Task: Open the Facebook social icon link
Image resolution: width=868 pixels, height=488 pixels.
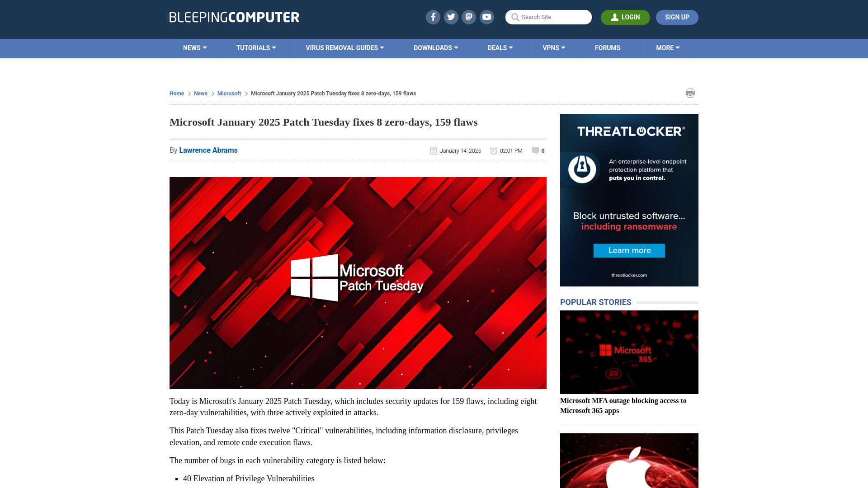Action: (x=433, y=17)
